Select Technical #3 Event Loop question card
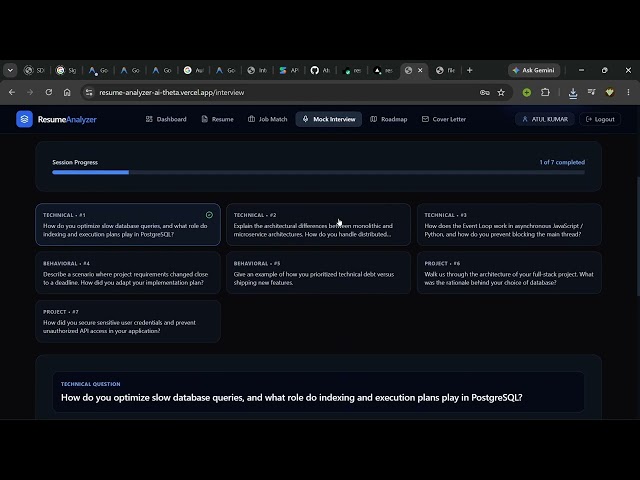Screen dimensions: 640x480 tap(509, 224)
